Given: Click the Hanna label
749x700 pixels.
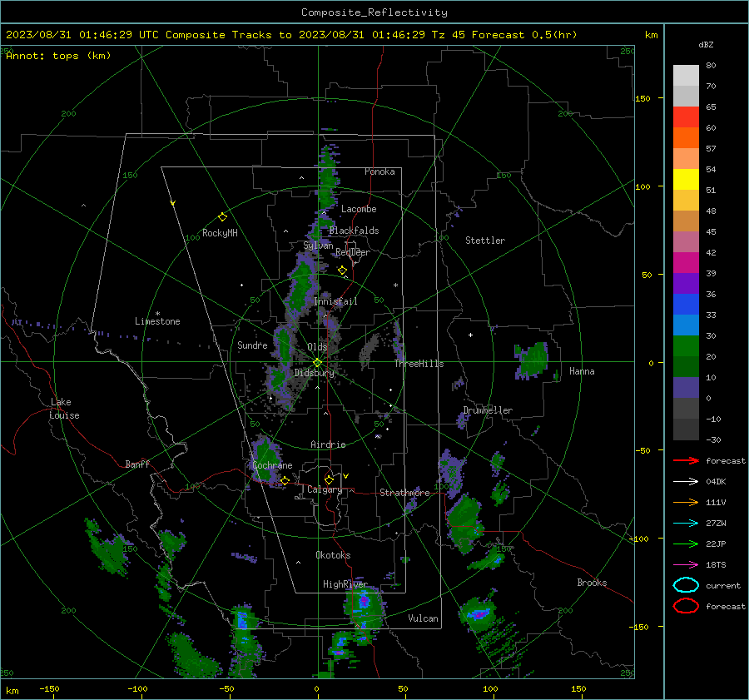Looking at the screenshot, I should [x=582, y=371].
